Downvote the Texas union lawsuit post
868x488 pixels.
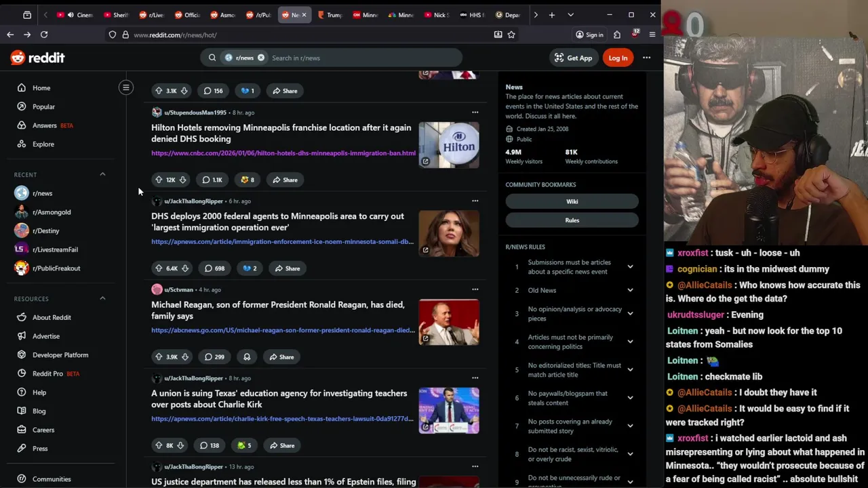click(x=180, y=445)
